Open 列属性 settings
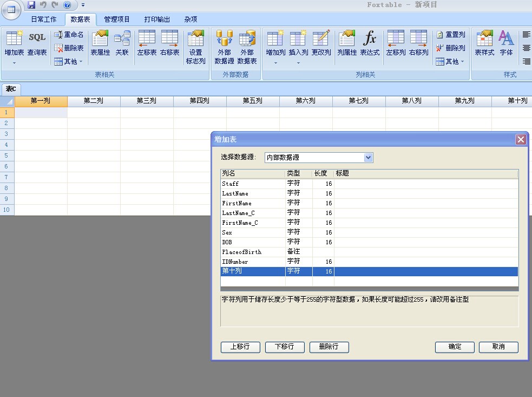This screenshot has height=397, width=532. tap(347, 43)
